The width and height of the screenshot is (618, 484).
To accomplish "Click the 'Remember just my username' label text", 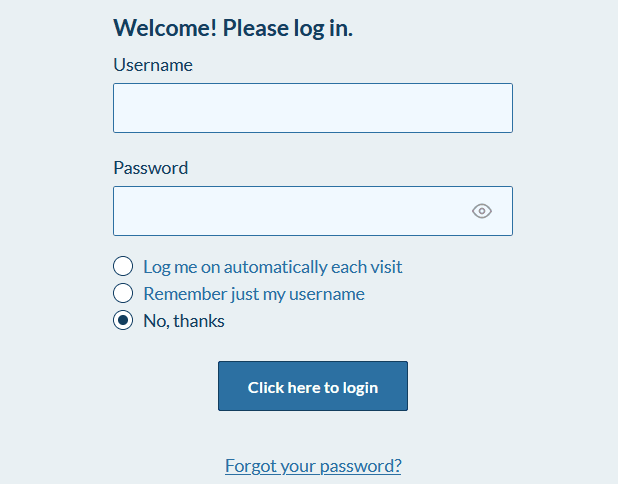I will pyautogui.click(x=253, y=294).
